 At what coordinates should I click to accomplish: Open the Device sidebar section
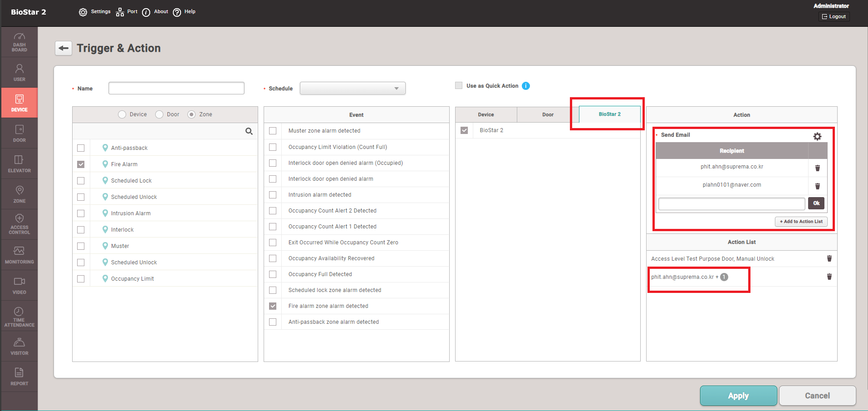(x=19, y=103)
